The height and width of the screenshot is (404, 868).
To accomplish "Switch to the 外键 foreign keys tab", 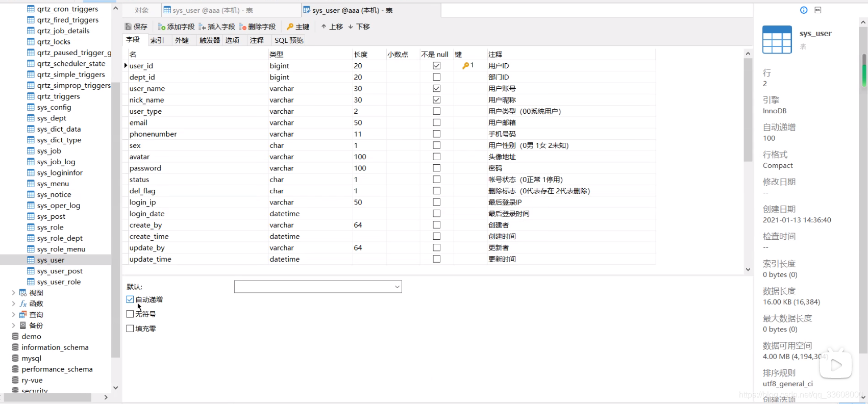I will coord(182,40).
